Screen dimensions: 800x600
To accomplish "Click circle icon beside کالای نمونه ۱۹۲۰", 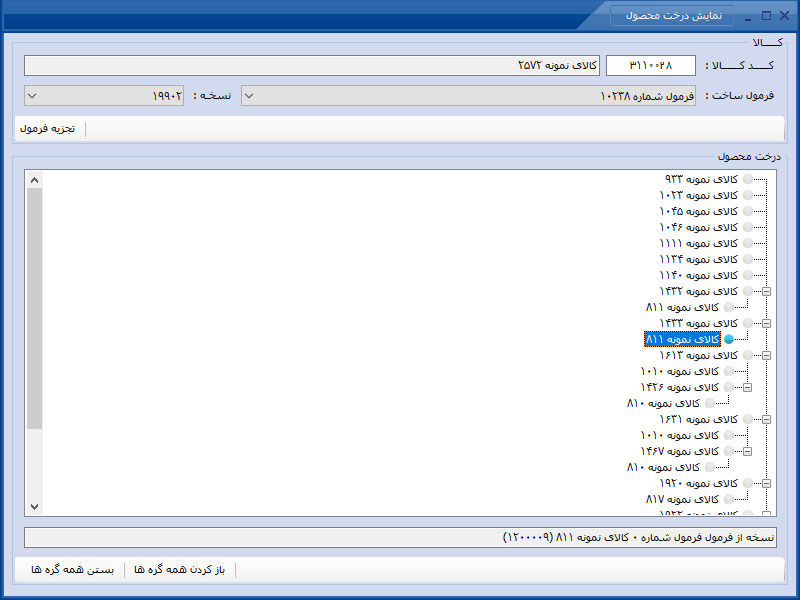I will pyautogui.click(x=747, y=483).
